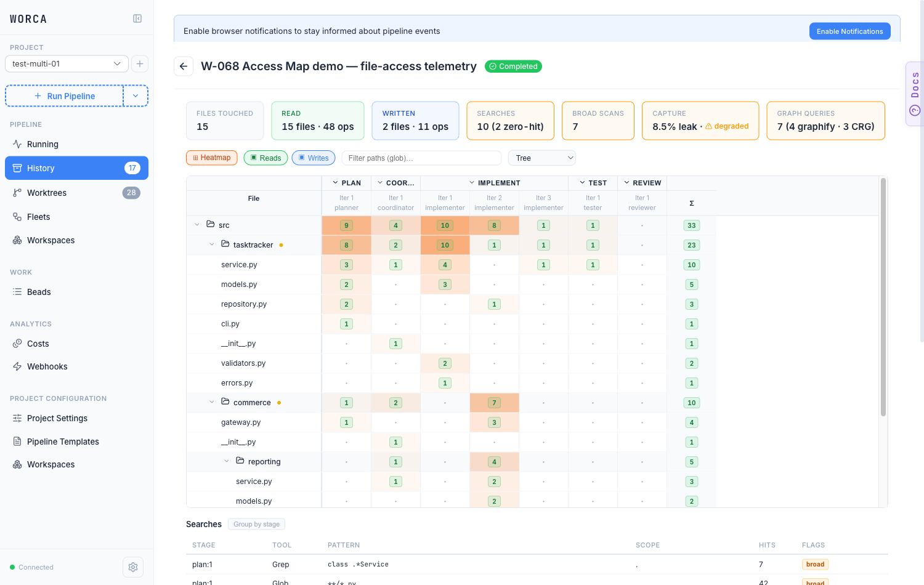Collapse the src folder row
The image size is (924, 585).
(197, 225)
